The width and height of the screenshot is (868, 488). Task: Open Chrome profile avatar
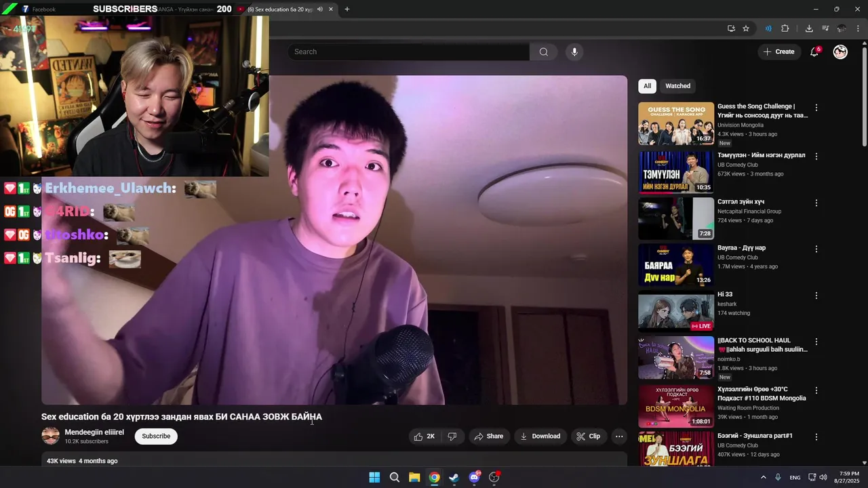pyautogui.click(x=842, y=28)
